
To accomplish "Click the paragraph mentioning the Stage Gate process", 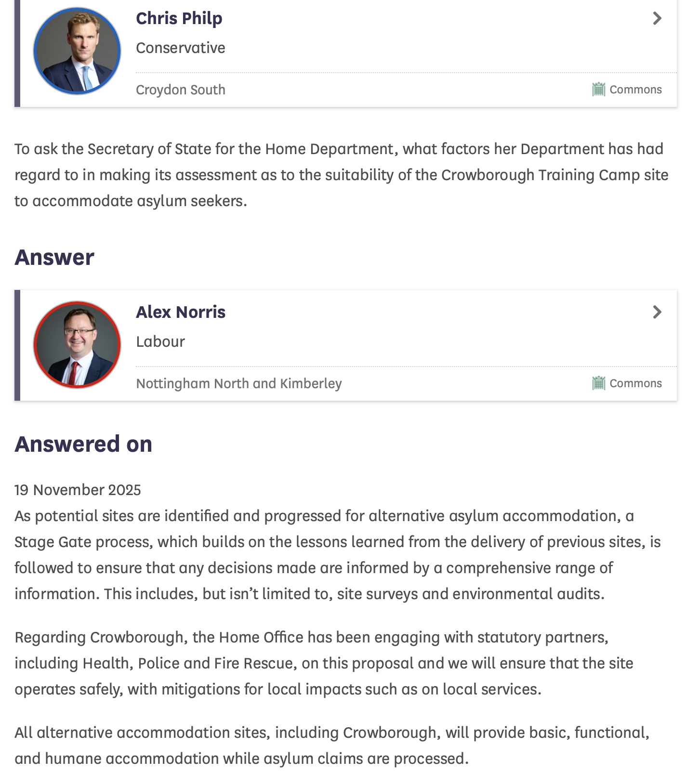I will [337, 555].
